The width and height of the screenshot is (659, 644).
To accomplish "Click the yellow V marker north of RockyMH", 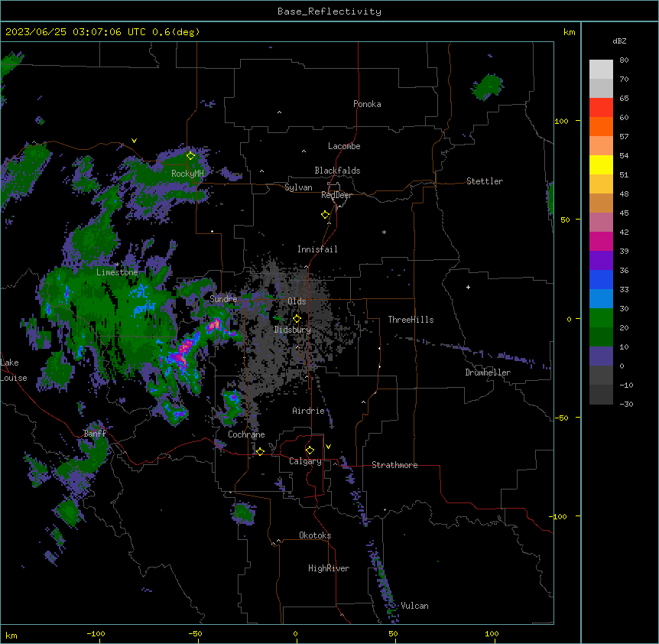I will pos(134,141).
